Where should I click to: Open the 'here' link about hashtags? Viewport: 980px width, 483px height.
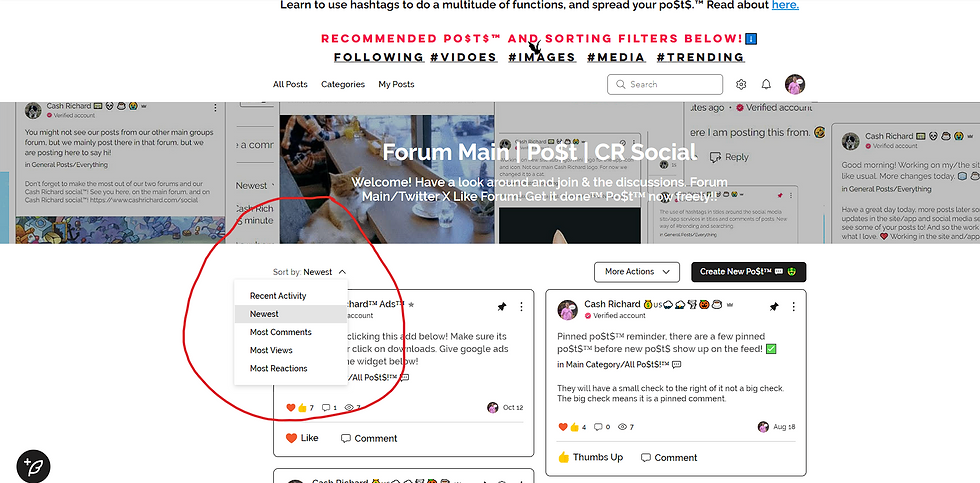point(785,6)
